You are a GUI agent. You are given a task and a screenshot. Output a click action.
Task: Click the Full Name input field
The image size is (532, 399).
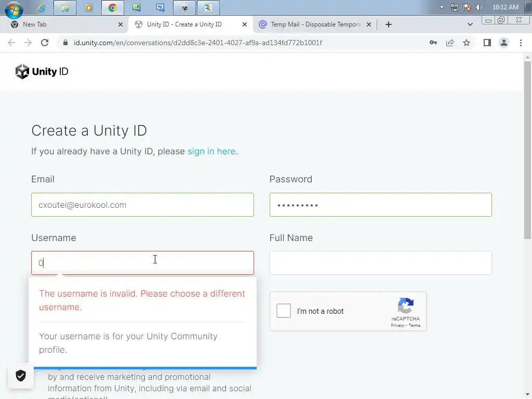(x=381, y=263)
